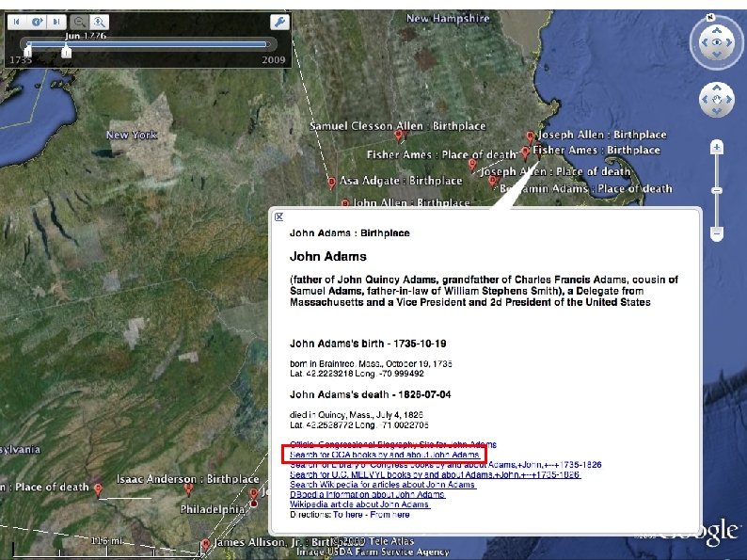Zoom in the timeline range
The width and height of the screenshot is (747, 560).
coord(99,22)
